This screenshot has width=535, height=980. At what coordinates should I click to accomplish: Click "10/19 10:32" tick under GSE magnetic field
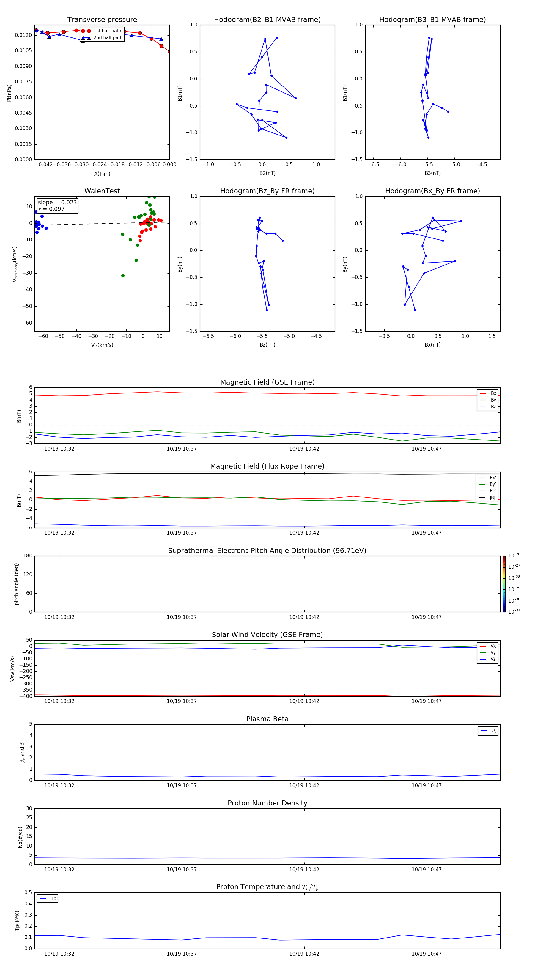coord(59,449)
